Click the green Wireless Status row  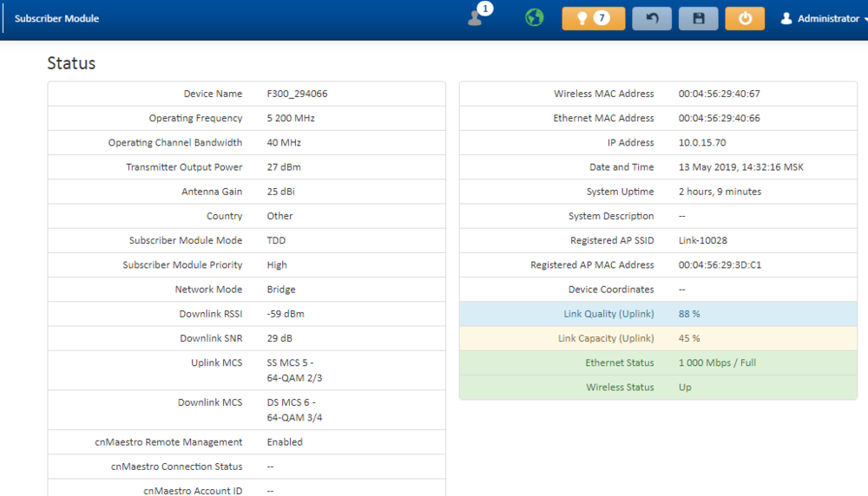click(657, 388)
